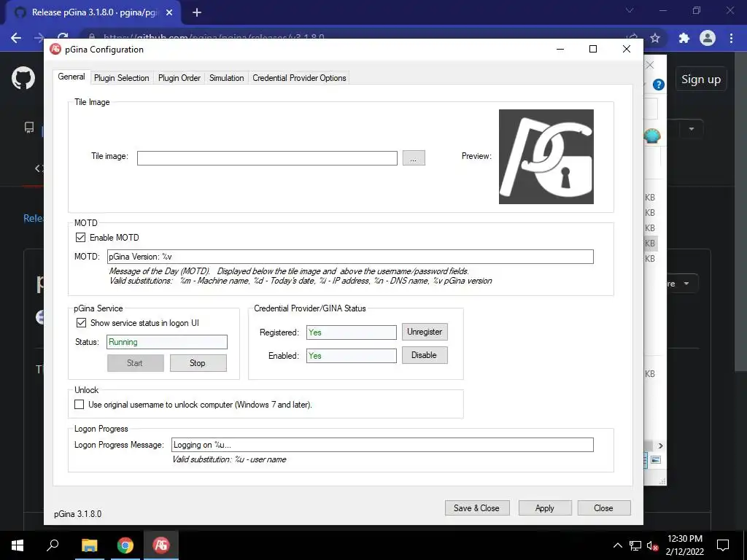The image size is (747, 560).
Task: Uncheck Show service status in logon UI
Action: pos(81,323)
